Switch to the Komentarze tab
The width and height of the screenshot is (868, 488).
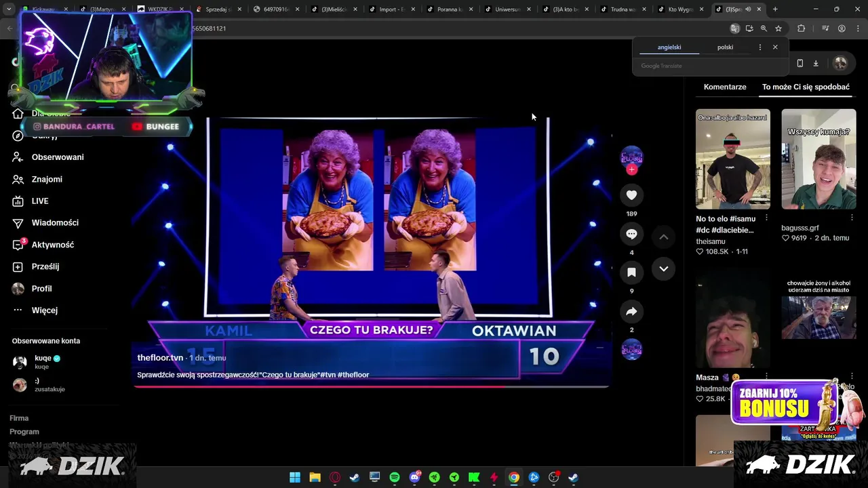pyautogui.click(x=725, y=87)
